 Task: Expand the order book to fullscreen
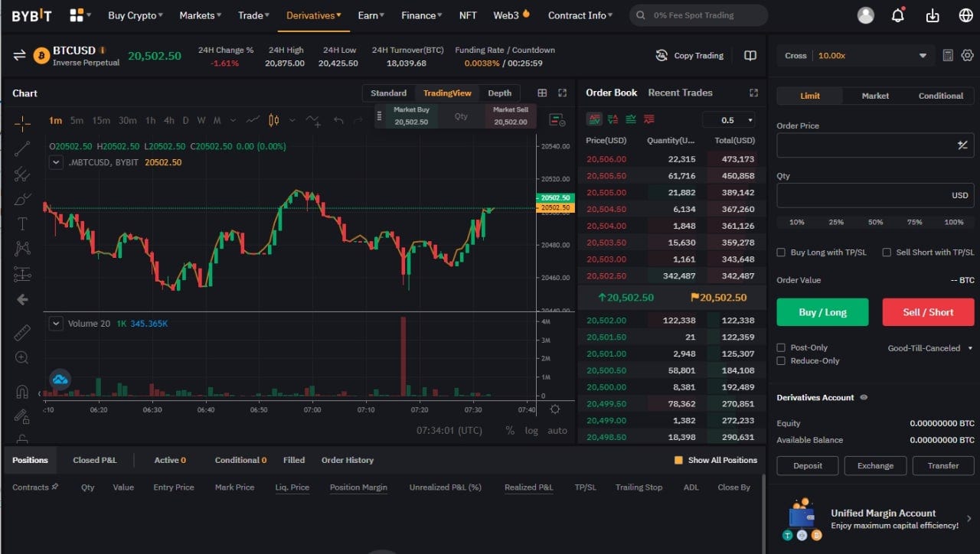753,93
